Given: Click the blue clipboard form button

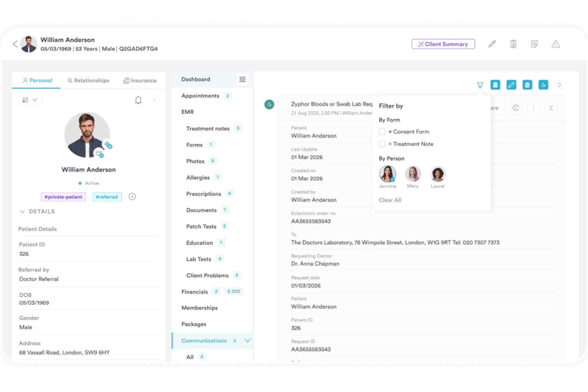Looking at the screenshot, I should point(495,85).
